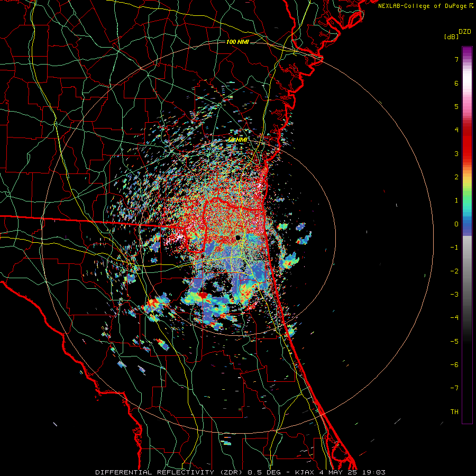Click the '-2' value on color scale
This screenshot has width=476, height=476.
[454, 271]
